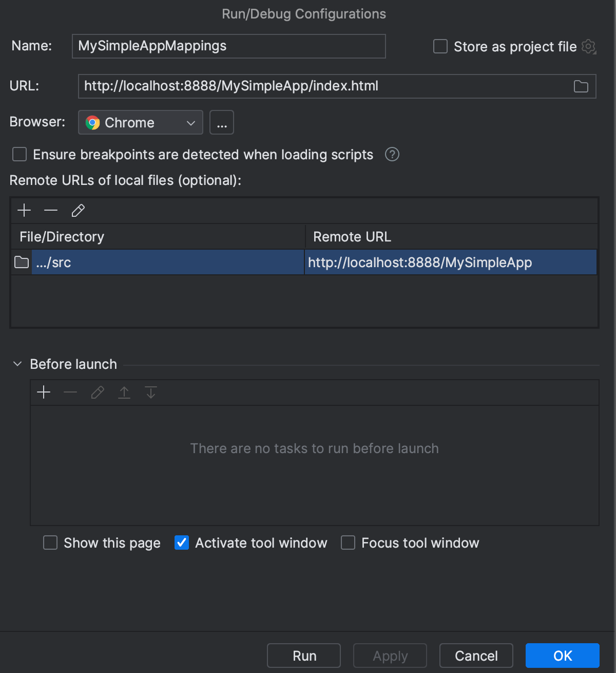Image resolution: width=616 pixels, height=673 pixels.
Task: Check Store as project file
Action: (x=440, y=46)
